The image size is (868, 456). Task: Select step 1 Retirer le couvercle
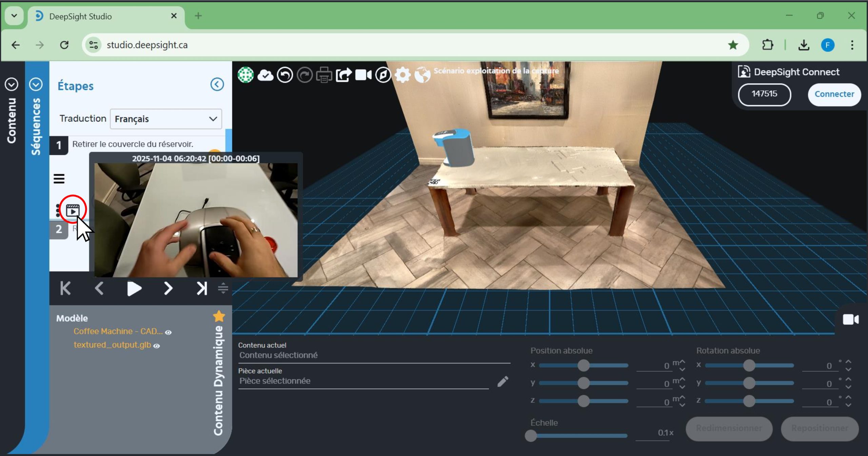click(x=133, y=144)
